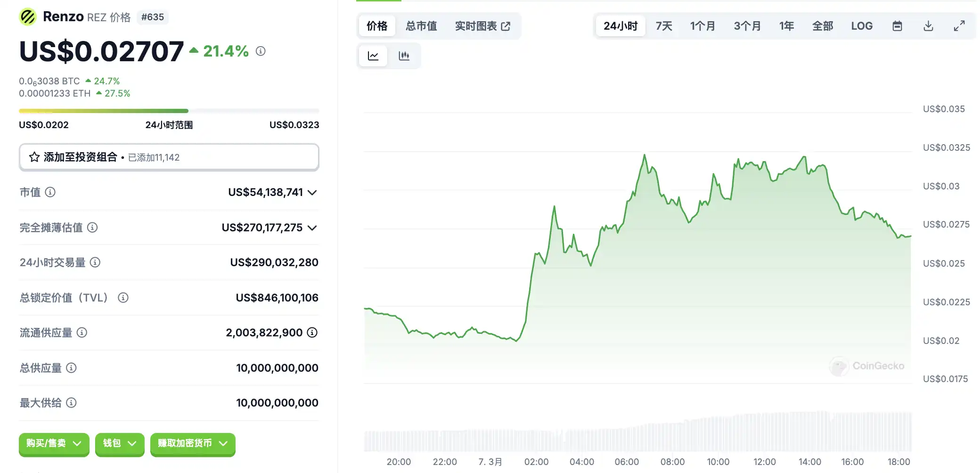Expand the chart to fullscreen
The height and width of the screenshot is (473, 980).
(959, 26)
